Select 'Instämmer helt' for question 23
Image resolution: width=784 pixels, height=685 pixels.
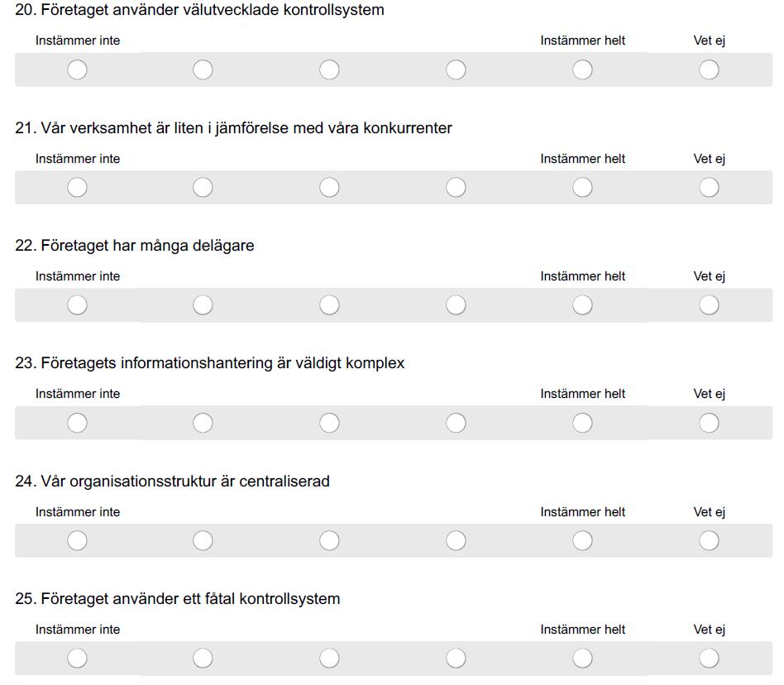(582, 423)
